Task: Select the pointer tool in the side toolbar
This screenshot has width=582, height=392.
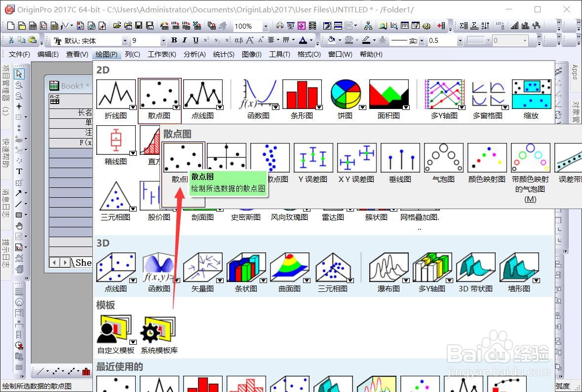Action: [19, 74]
